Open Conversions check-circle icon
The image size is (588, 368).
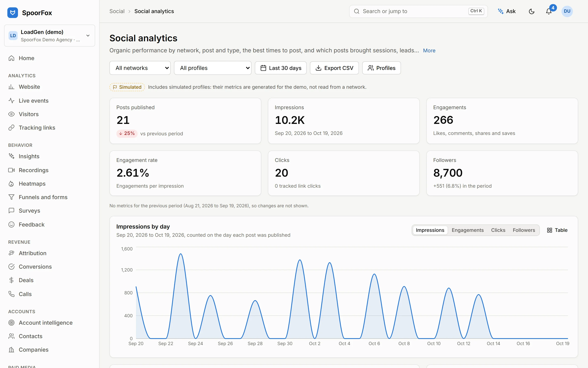point(11,267)
